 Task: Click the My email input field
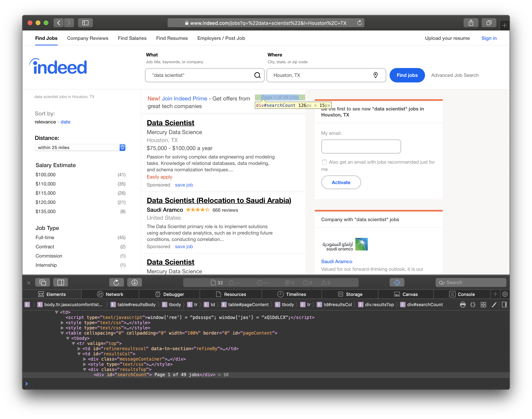(361, 146)
